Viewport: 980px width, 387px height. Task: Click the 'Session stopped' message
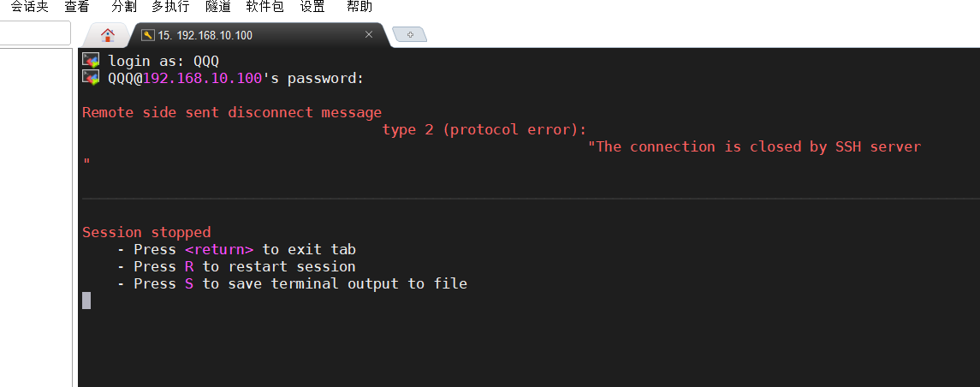[x=146, y=233]
